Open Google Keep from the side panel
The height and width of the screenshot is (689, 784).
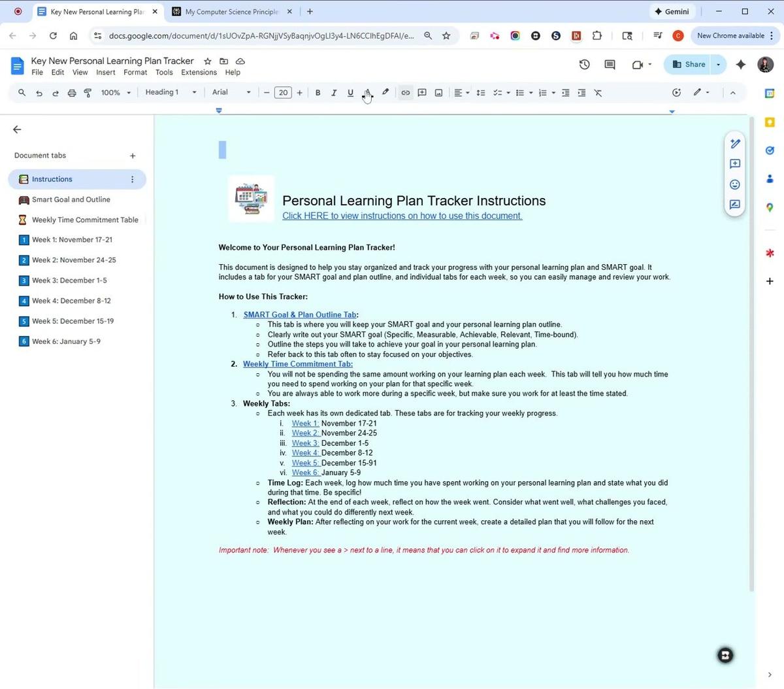point(769,122)
